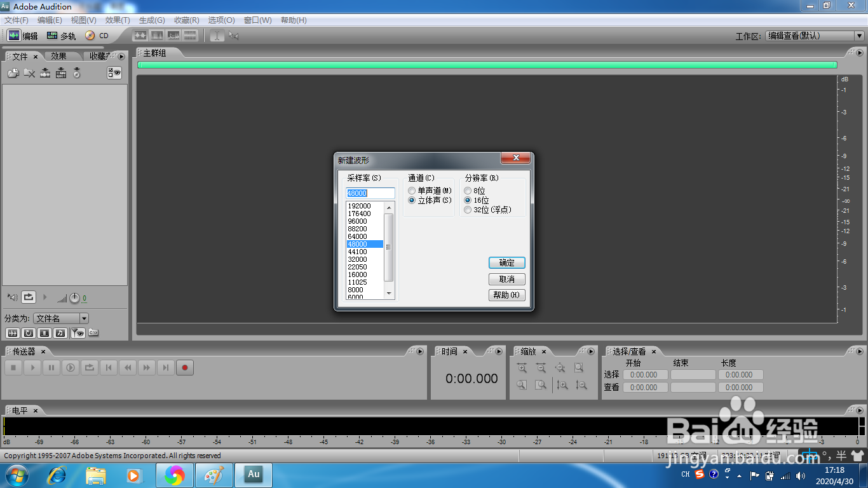Click Zoom out vertically icon
Screen dimensions: 868x488
[x=581, y=384]
